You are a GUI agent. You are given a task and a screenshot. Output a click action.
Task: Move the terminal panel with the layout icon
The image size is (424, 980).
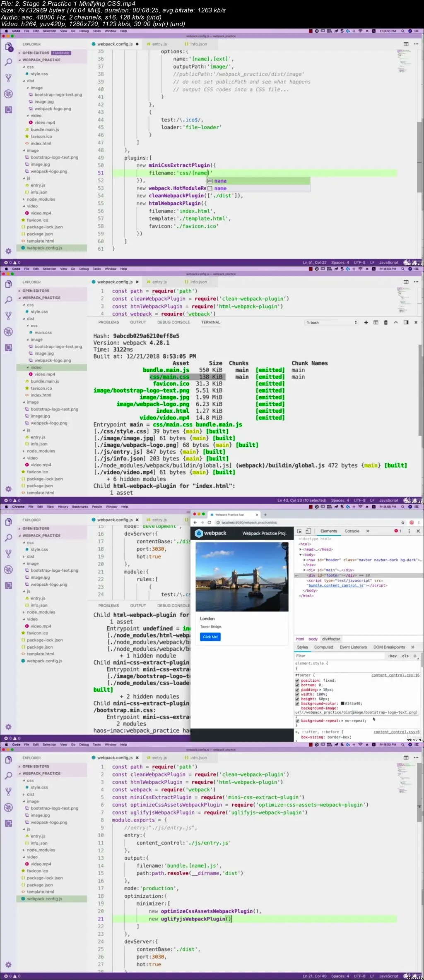(406, 322)
